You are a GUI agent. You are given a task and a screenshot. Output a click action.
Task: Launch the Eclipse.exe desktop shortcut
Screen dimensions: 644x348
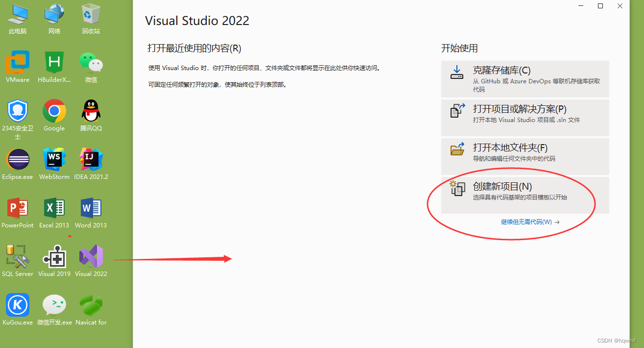click(18, 164)
